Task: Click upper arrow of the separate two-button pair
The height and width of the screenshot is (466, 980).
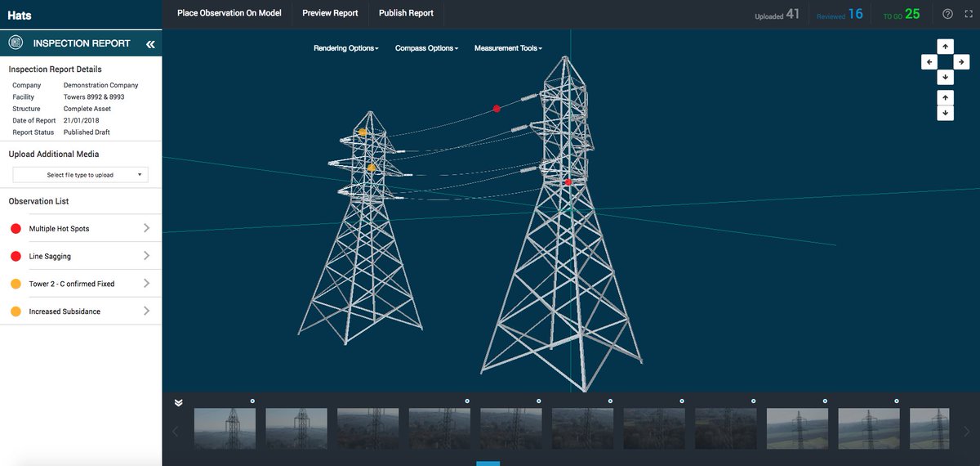Action: coord(945,97)
